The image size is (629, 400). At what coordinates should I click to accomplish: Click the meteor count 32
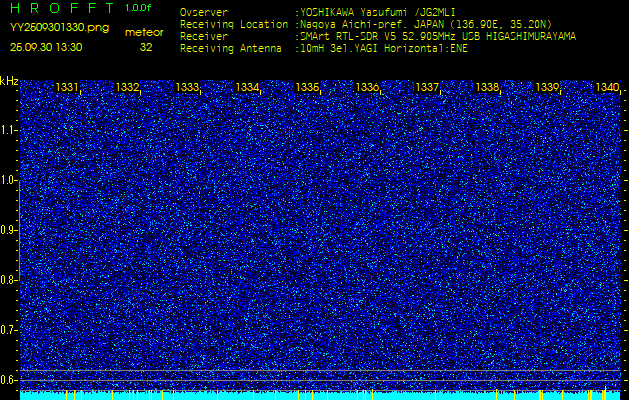(146, 47)
